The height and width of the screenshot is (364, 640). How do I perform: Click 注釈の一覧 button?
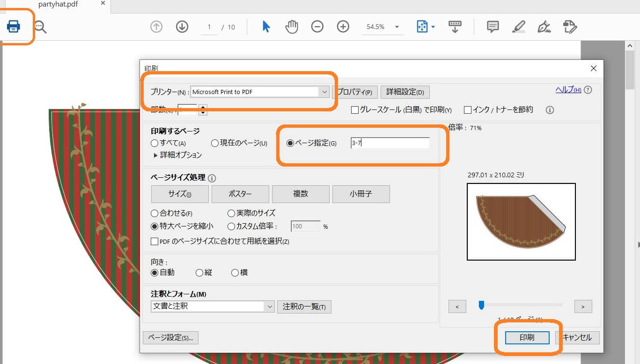coord(304,307)
